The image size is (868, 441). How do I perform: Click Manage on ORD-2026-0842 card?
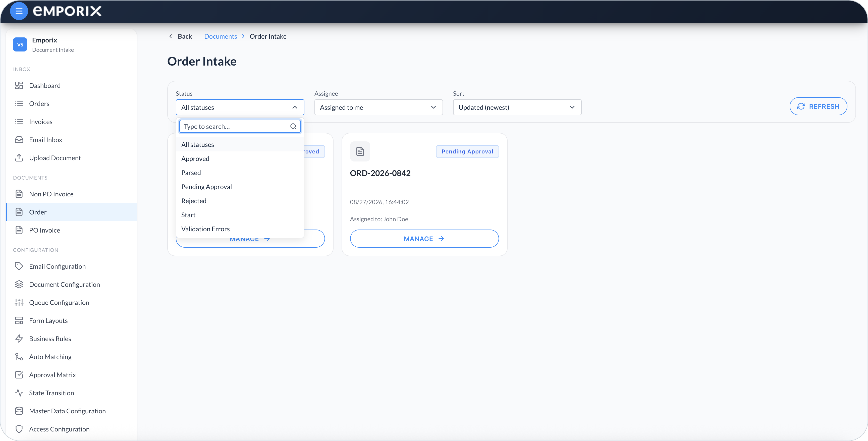tap(424, 239)
